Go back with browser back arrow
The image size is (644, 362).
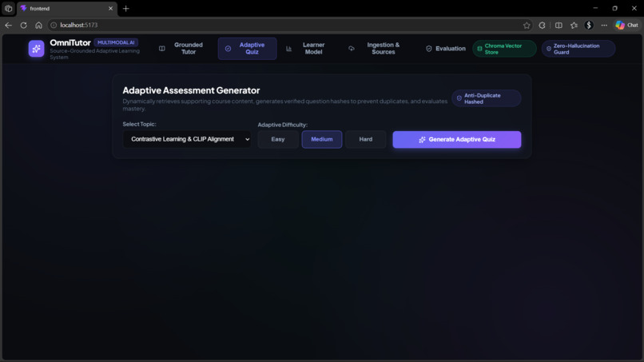pos(8,25)
